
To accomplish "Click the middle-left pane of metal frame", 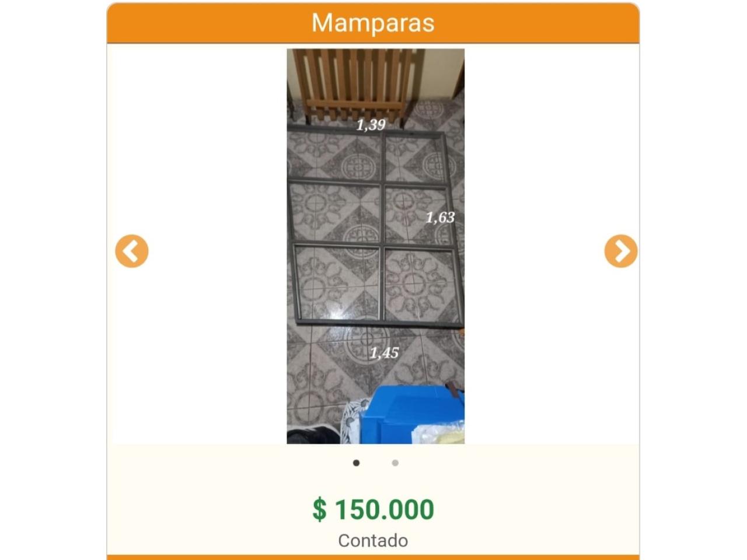I will 334,213.
